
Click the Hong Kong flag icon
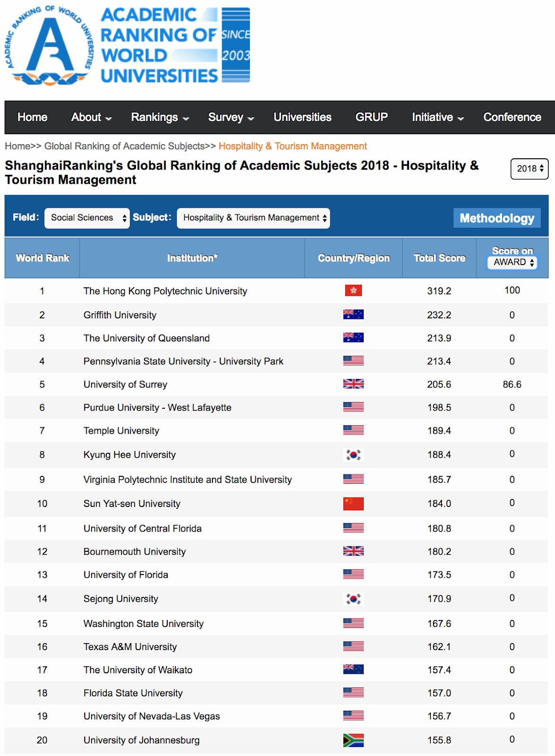(353, 291)
